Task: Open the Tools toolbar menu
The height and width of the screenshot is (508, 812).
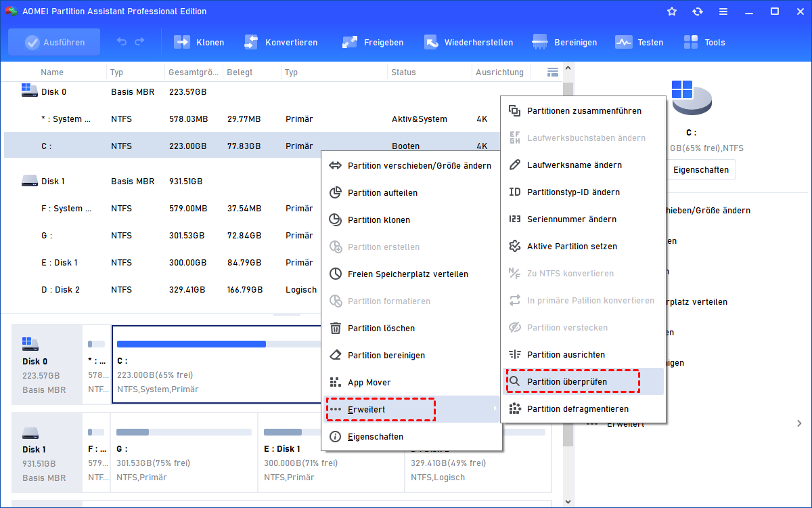Action: point(704,42)
